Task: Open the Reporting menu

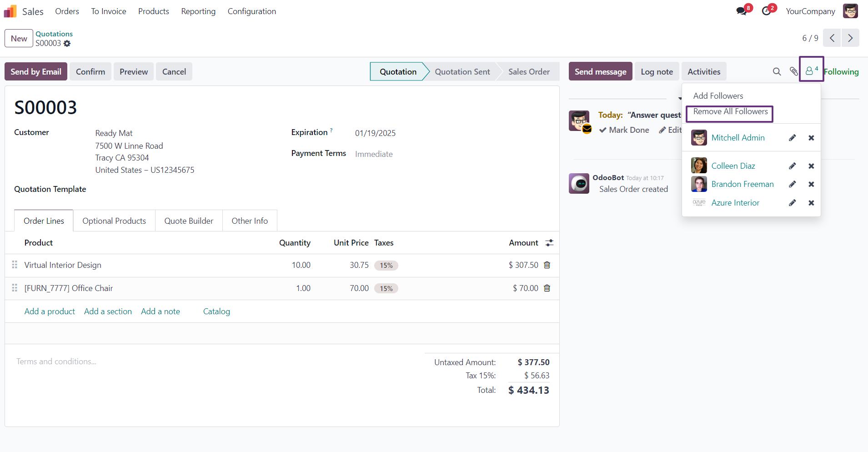Action: 198,11
